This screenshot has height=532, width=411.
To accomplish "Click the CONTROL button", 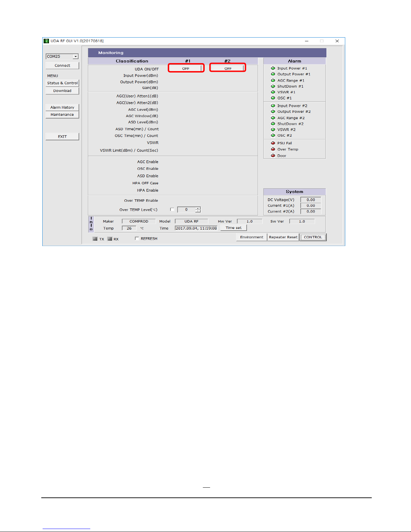I will (x=313, y=237).
